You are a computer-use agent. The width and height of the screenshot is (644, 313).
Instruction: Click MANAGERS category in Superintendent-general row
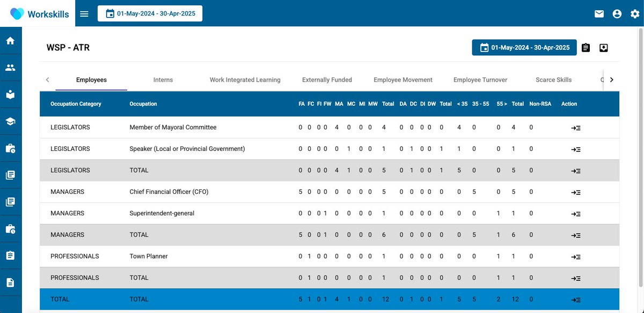67,213
